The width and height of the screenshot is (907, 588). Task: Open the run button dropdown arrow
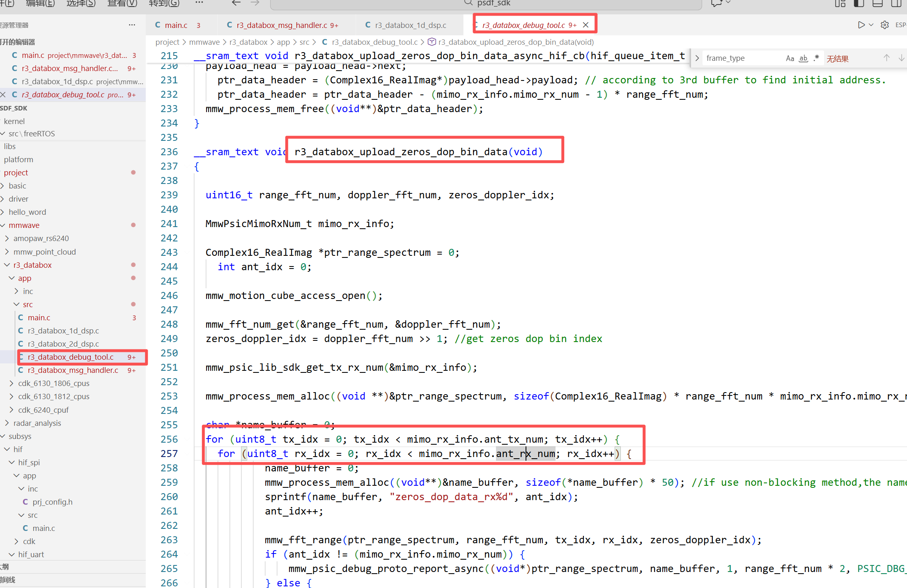click(x=871, y=25)
